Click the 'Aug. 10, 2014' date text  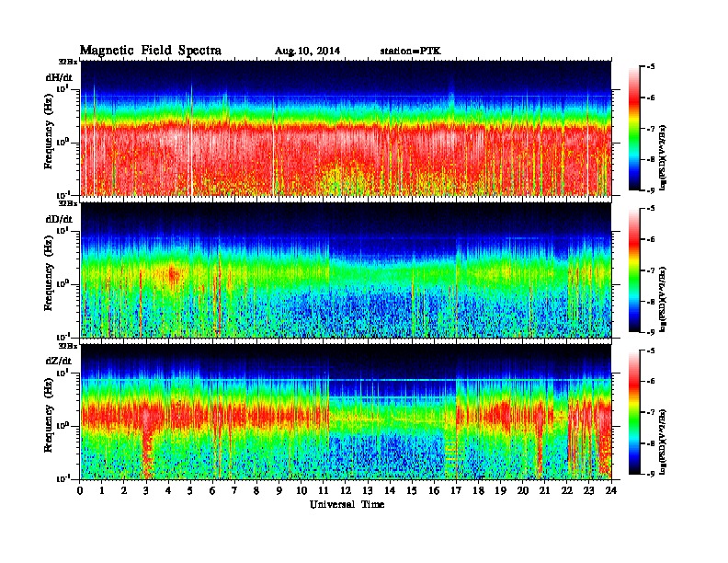coord(307,51)
